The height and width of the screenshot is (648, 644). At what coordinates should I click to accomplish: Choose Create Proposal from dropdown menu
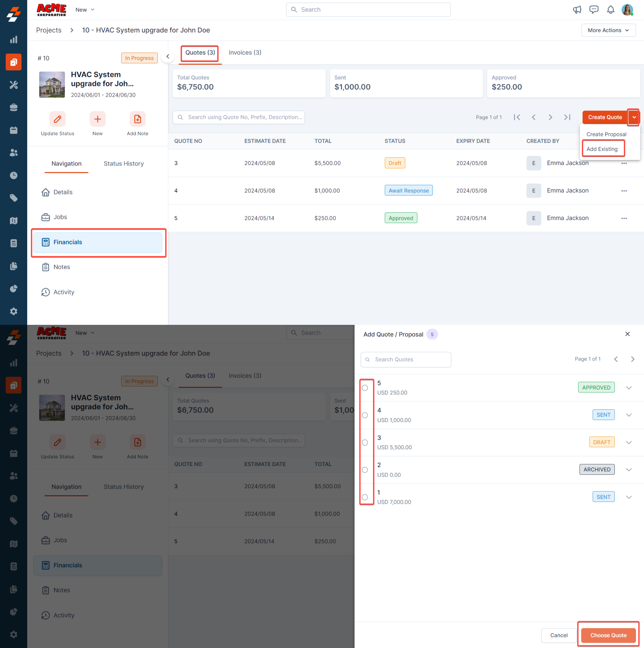(606, 134)
